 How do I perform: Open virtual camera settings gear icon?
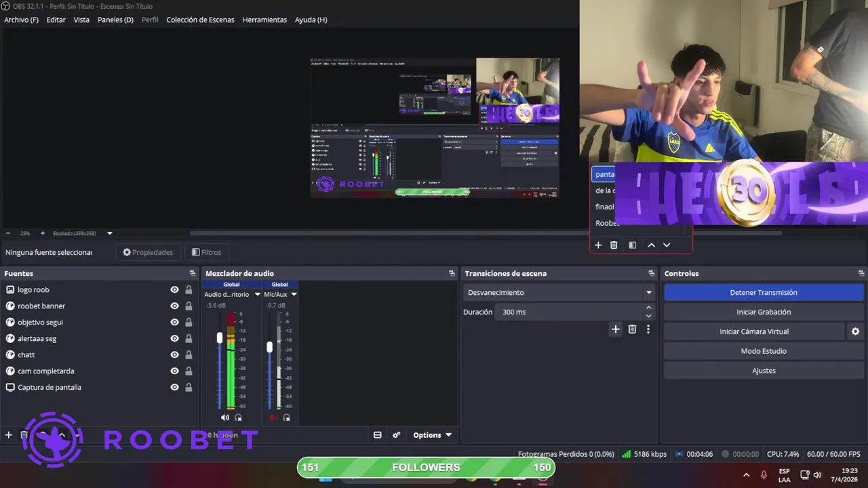(855, 331)
